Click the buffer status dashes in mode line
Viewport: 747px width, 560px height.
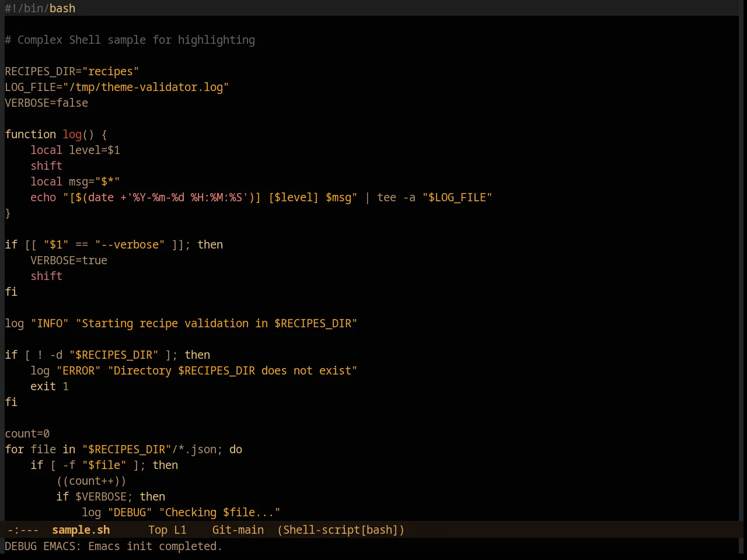point(23,530)
